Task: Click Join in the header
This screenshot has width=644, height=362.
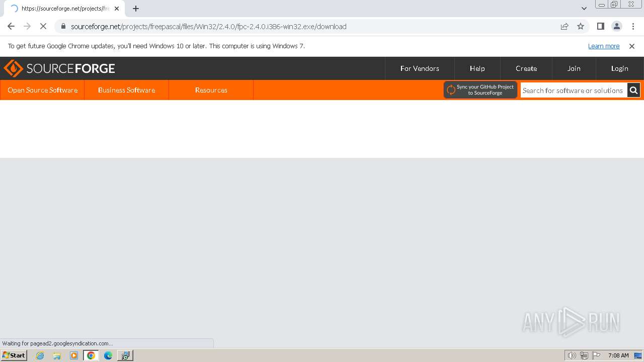Action: [x=574, y=68]
